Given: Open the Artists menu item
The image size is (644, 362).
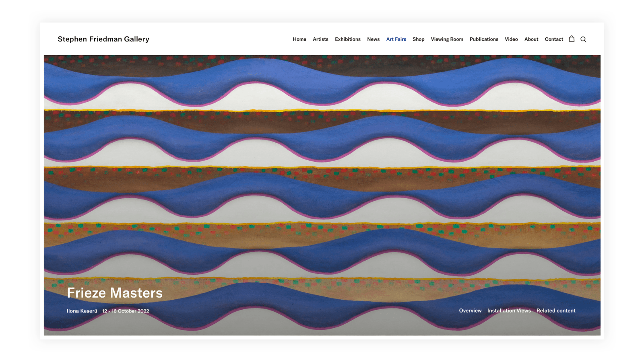Looking at the screenshot, I should point(320,39).
